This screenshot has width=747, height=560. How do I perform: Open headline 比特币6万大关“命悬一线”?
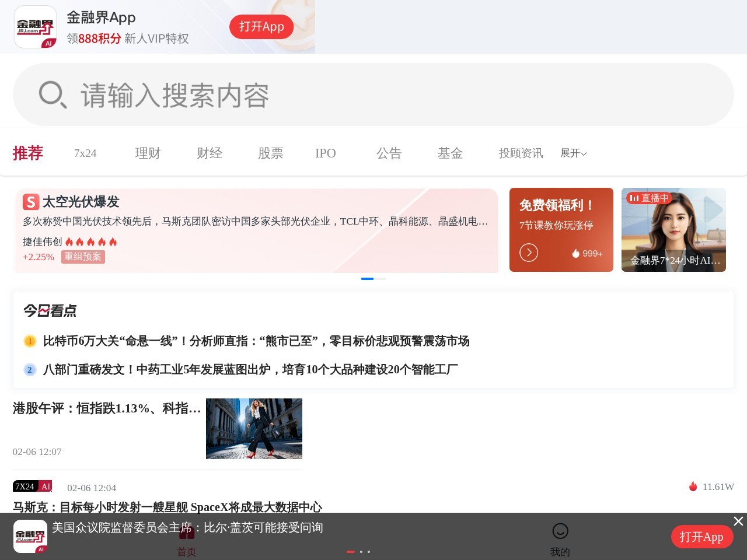[x=256, y=341]
